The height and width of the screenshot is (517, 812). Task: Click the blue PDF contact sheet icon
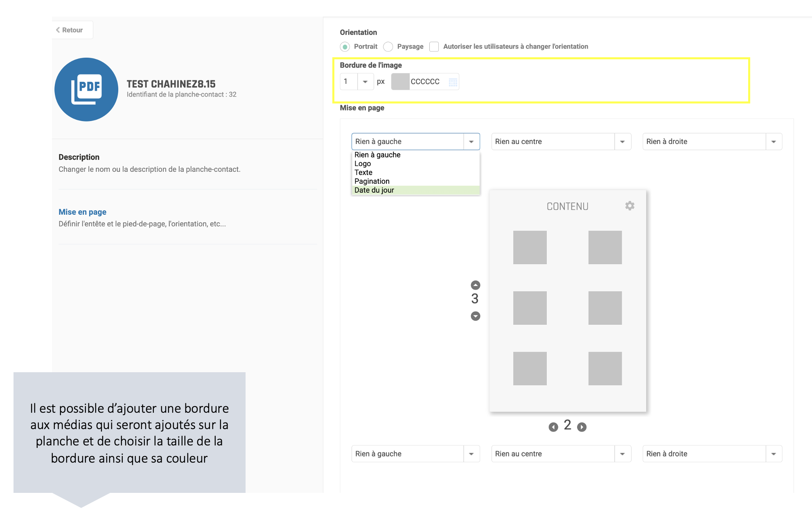tap(86, 90)
